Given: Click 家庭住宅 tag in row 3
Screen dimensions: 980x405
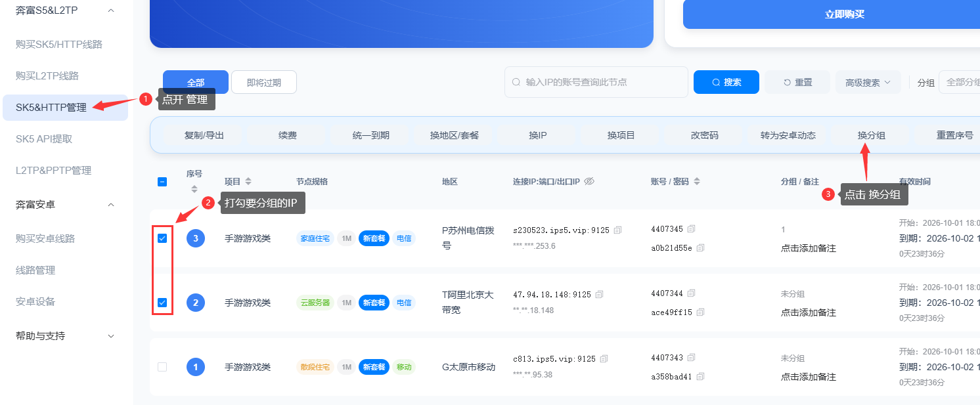Looking at the screenshot, I should [315, 238].
